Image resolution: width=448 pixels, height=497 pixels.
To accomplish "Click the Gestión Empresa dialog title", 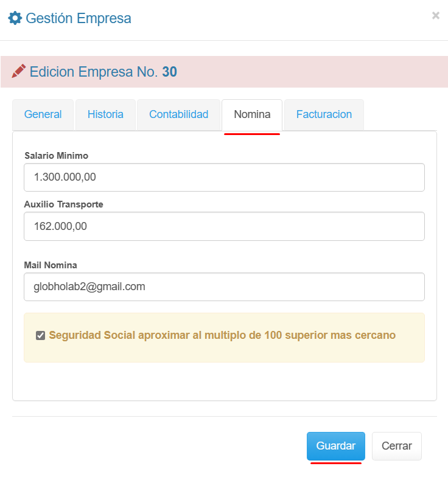I will pos(78,18).
